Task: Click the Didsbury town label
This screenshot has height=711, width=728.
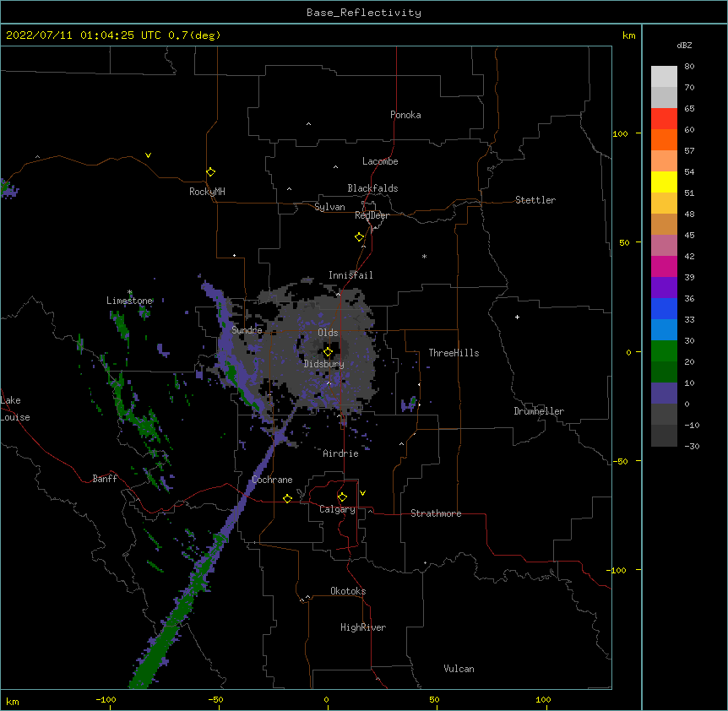Action: tap(323, 364)
